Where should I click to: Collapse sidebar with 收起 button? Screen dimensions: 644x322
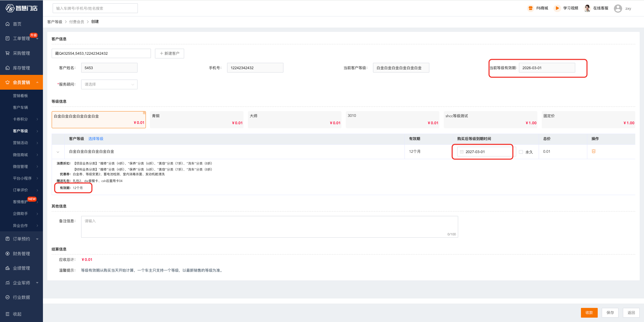point(13,314)
